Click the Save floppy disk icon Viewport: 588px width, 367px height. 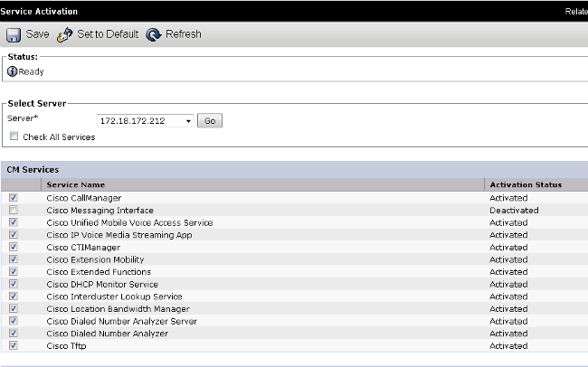(x=14, y=35)
